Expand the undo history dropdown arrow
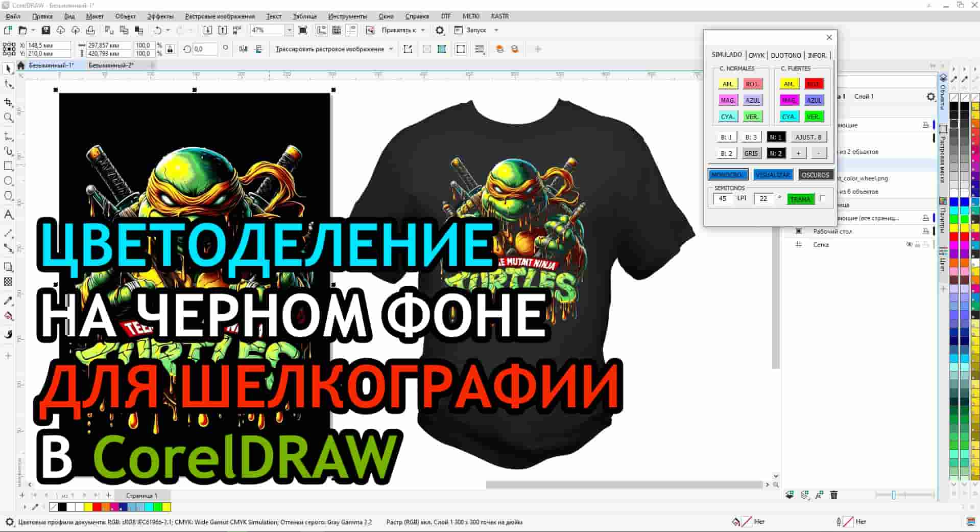This screenshot has height=532, width=980. [168, 30]
